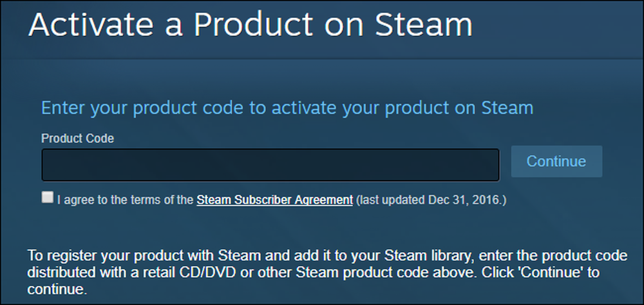Select the empty field under Product Code
Screen dimensions: 644x305
click(270, 165)
